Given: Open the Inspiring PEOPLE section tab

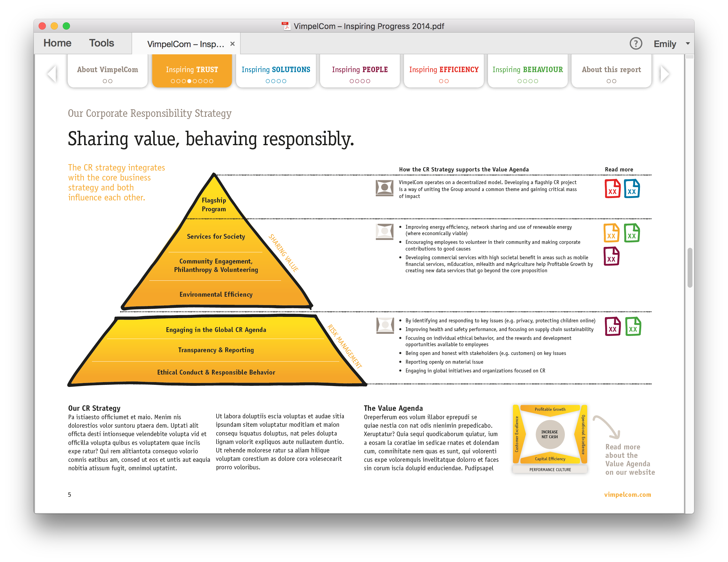Looking at the screenshot, I should pyautogui.click(x=360, y=71).
